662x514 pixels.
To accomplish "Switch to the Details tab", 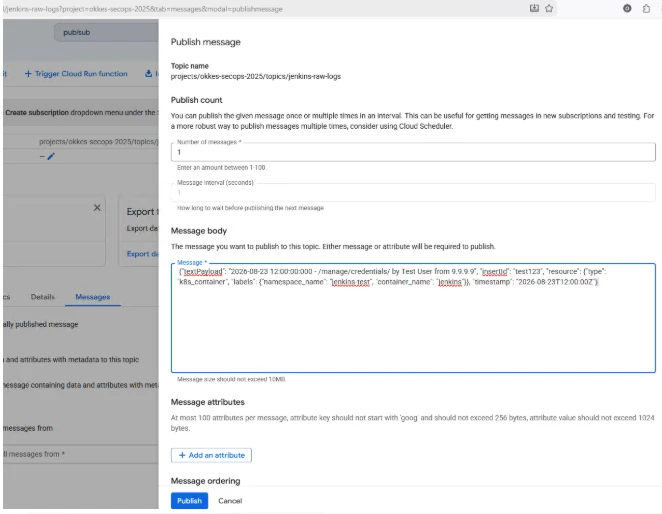I will point(43,297).
